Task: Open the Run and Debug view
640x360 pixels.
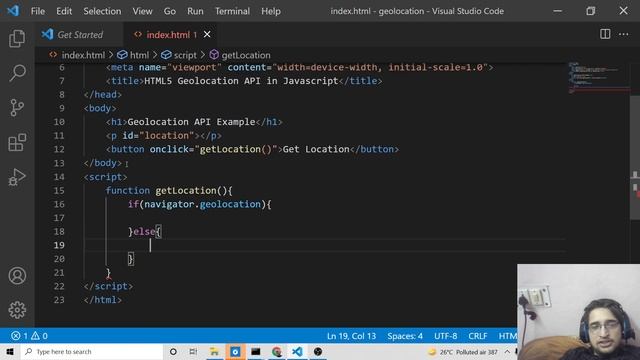Action: [17, 177]
